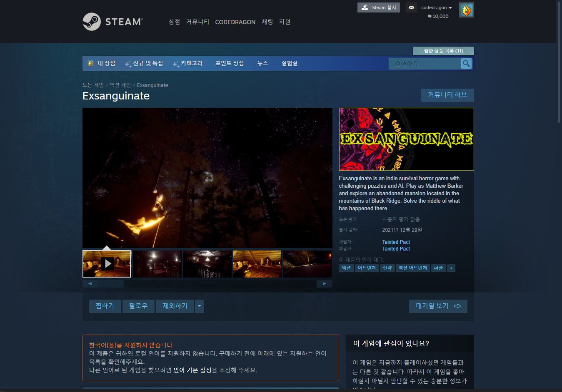Open CODEDRAGON profile menu
Screen dimensions: 562x392
pos(235,22)
